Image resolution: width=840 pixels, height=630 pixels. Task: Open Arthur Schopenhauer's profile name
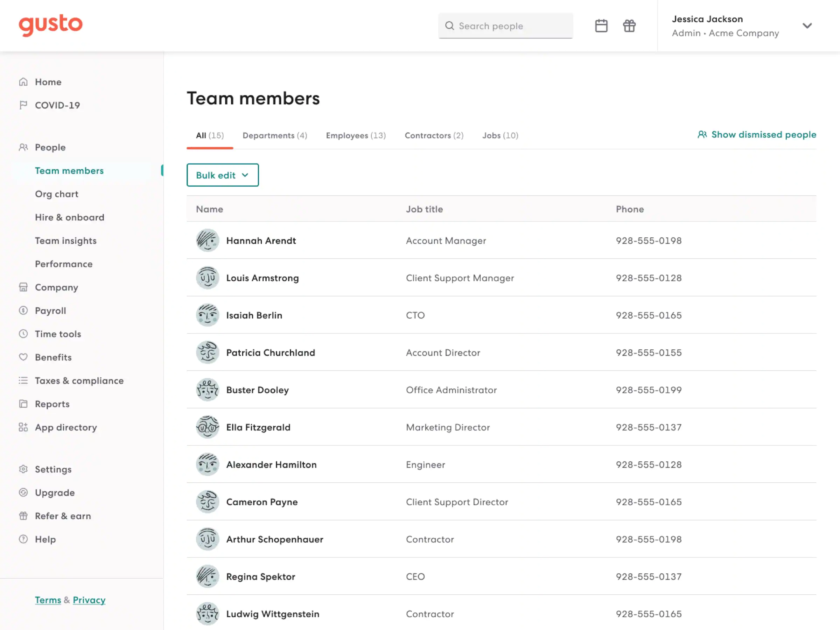coord(274,539)
